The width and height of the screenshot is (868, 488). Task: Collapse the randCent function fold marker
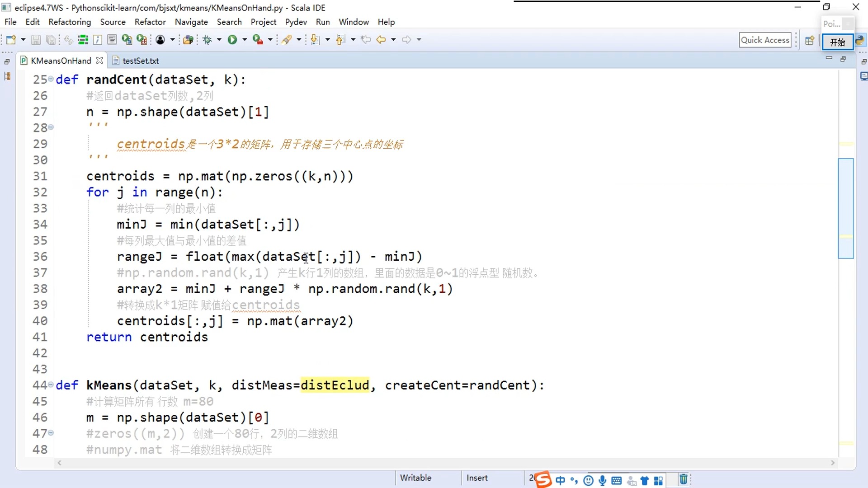pyautogui.click(x=51, y=79)
